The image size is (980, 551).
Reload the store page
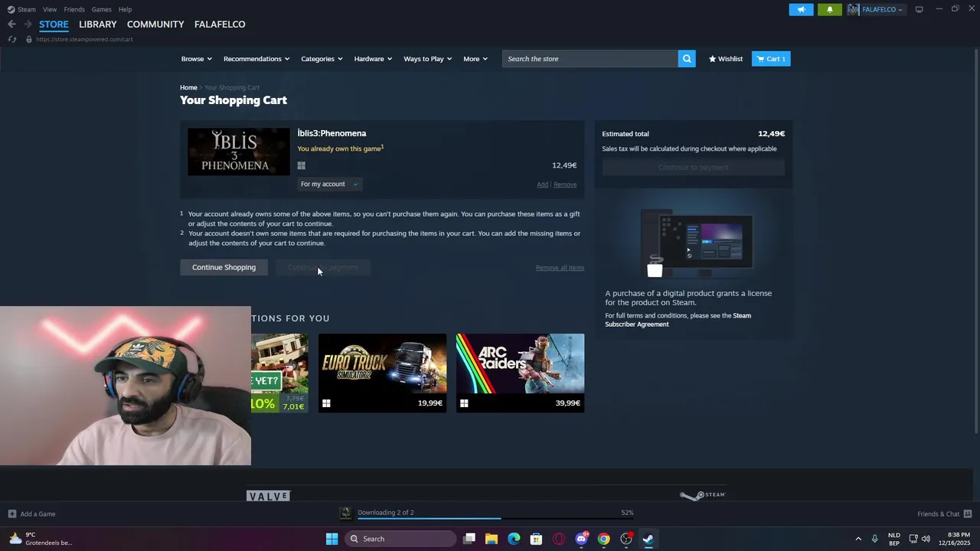(11, 39)
